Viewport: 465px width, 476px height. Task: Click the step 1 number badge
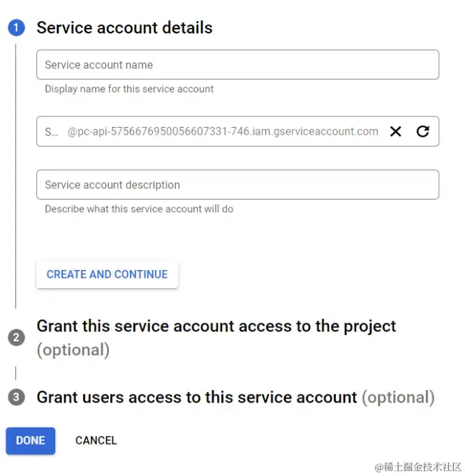tap(16, 28)
